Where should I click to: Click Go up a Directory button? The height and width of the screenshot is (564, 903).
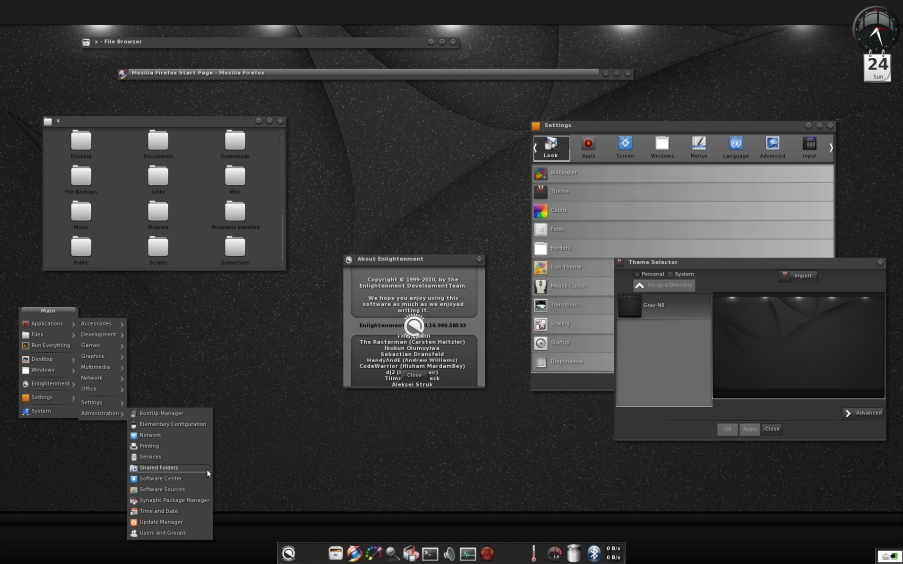pos(664,286)
